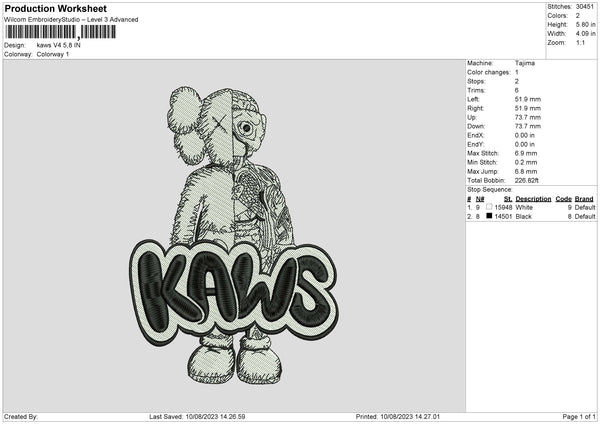Click the 'Code' column header
The image size is (600, 424).
coord(563,199)
